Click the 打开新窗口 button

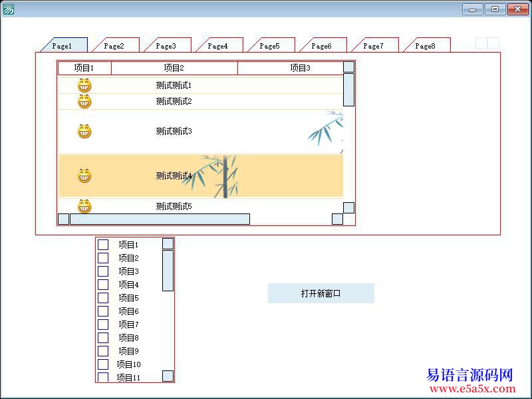321,293
